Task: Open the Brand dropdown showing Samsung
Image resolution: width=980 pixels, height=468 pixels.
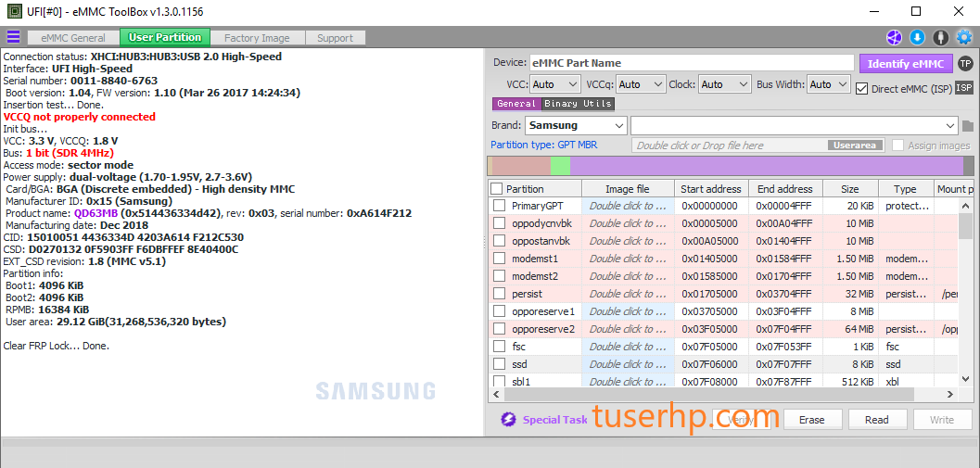Action: (x=576, y=126)
